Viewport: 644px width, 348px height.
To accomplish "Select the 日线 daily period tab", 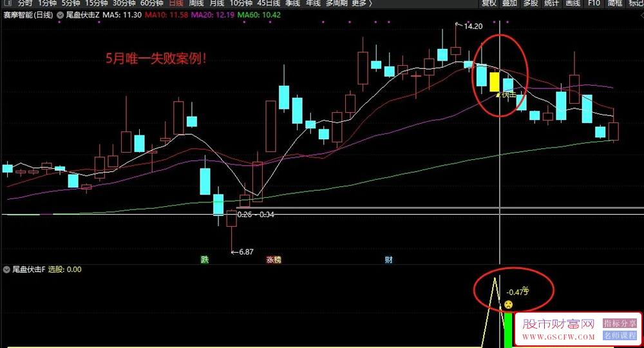I will [176, 3].
